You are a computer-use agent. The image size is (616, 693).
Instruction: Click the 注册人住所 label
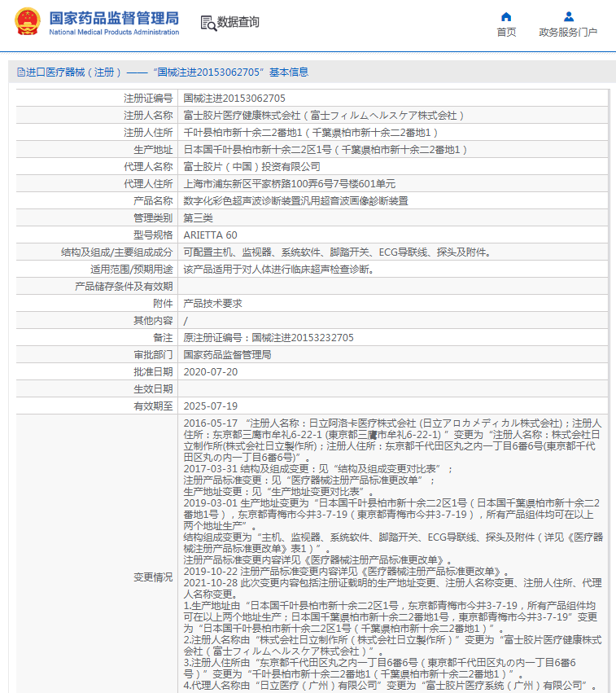pos(148,133)
